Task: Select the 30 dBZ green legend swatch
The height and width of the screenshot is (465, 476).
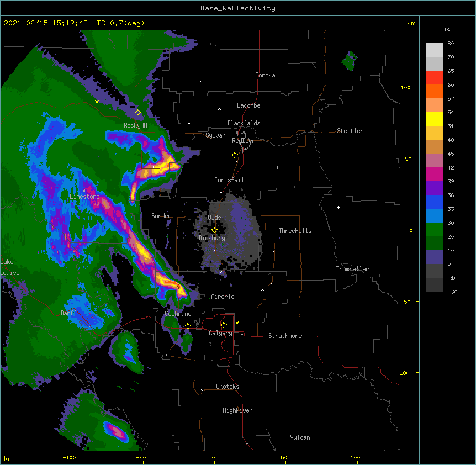Action: 434,230
